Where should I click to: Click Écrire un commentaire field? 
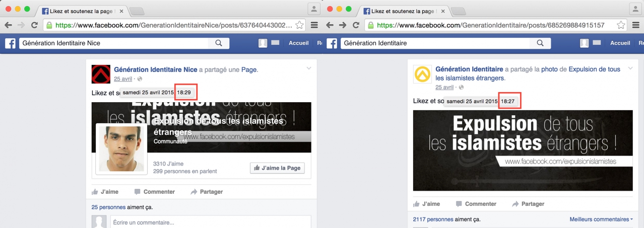pos(210,222)
